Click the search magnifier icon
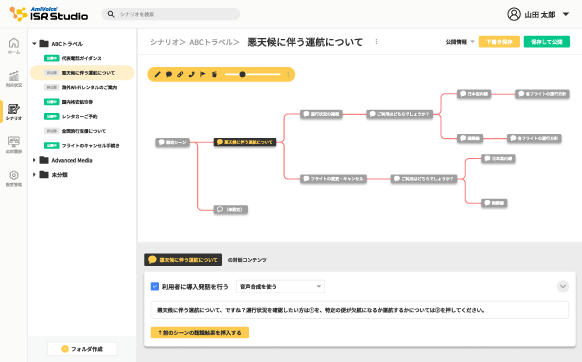Image resolution: width=582 pixels, height=362 pixels. [x=111, y=14]
